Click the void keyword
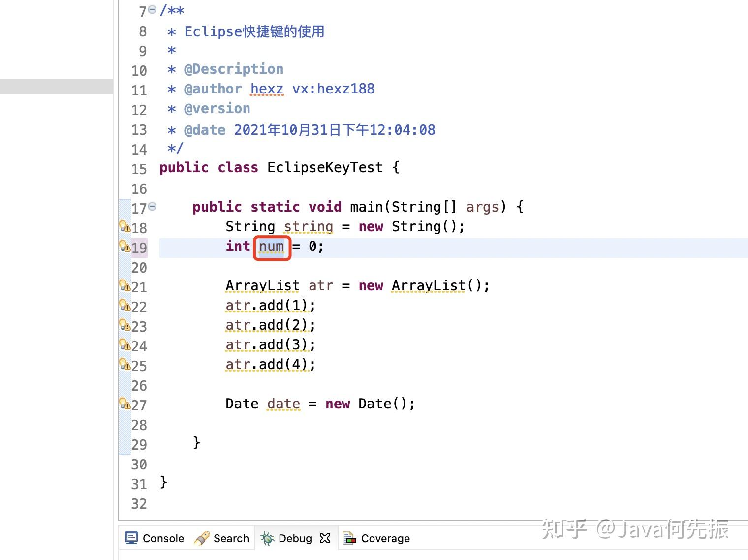 click(325, 207)
